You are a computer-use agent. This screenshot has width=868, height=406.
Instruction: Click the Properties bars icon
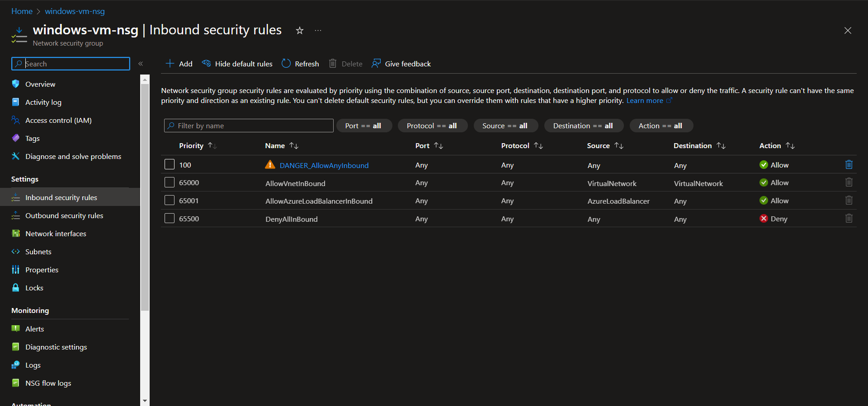[16, 270]
